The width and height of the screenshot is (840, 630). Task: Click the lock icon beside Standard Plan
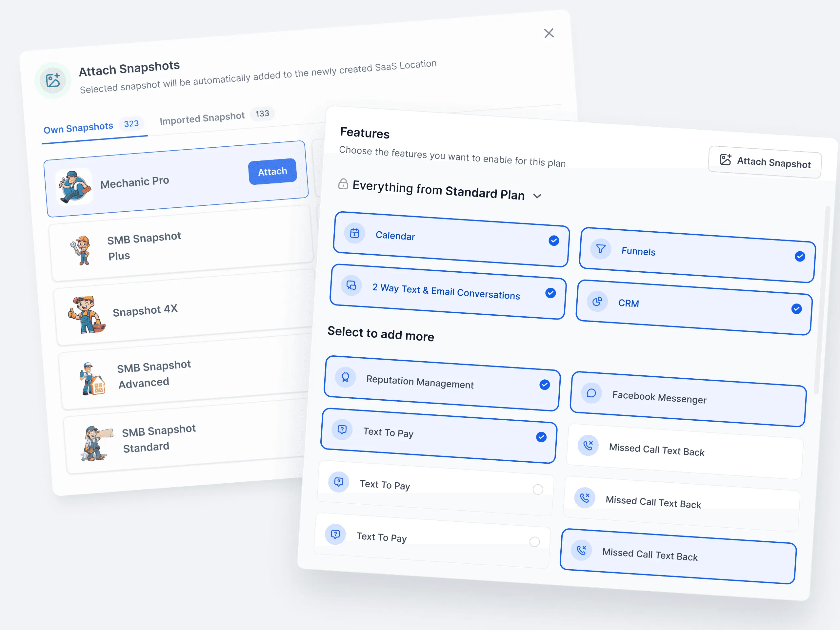click(343, 184)
